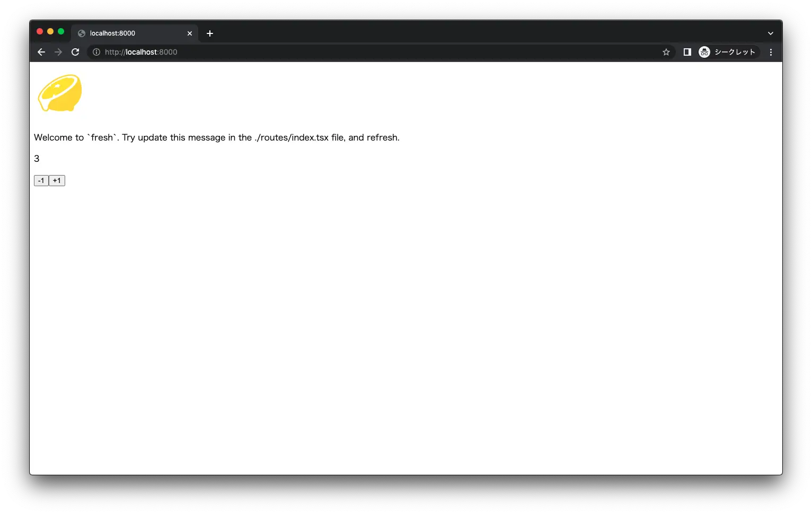The height and width of the screenshot is (514, 812).
Task: Open the side panel icon
Action: click(687, 52)
